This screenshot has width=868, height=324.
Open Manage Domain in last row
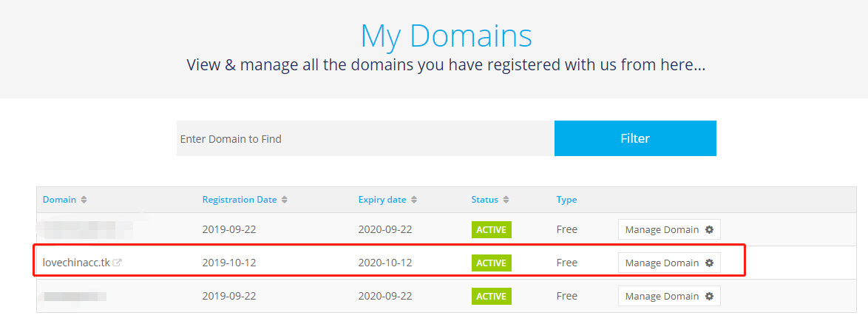click(x=669, y=296)
